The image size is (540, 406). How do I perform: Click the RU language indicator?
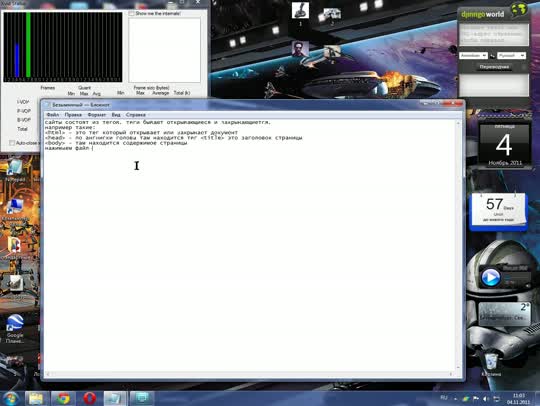444,398
